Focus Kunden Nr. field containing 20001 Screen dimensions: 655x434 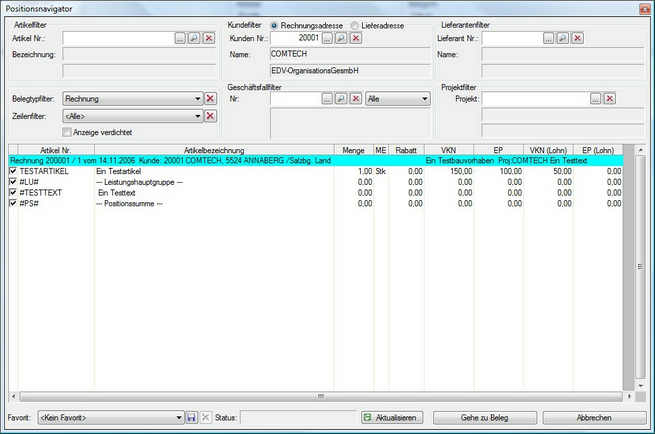click(296, 38)
